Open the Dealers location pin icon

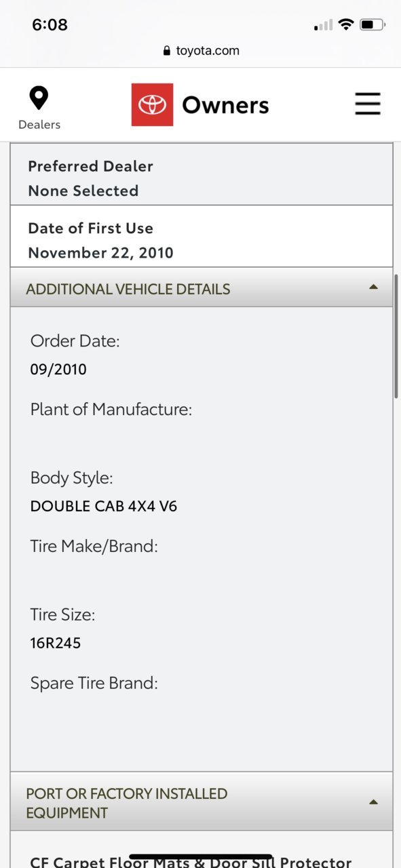point(39,98)
